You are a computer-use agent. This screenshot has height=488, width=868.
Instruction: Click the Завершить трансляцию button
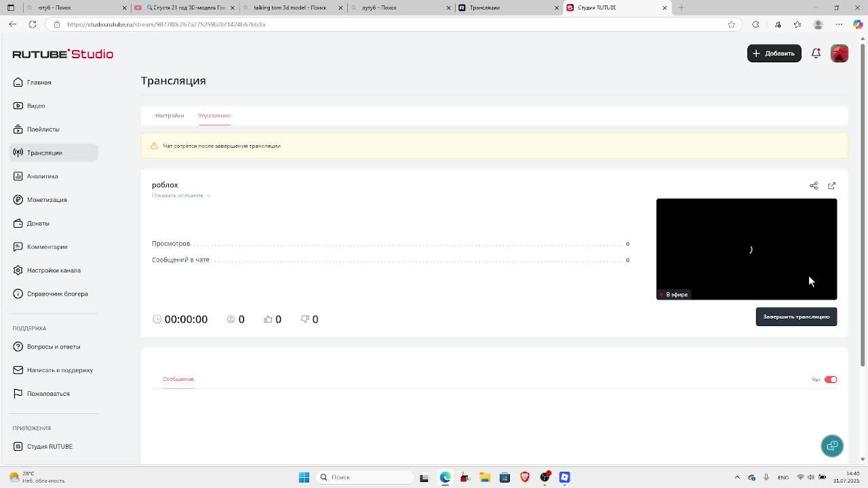(796, 317)
